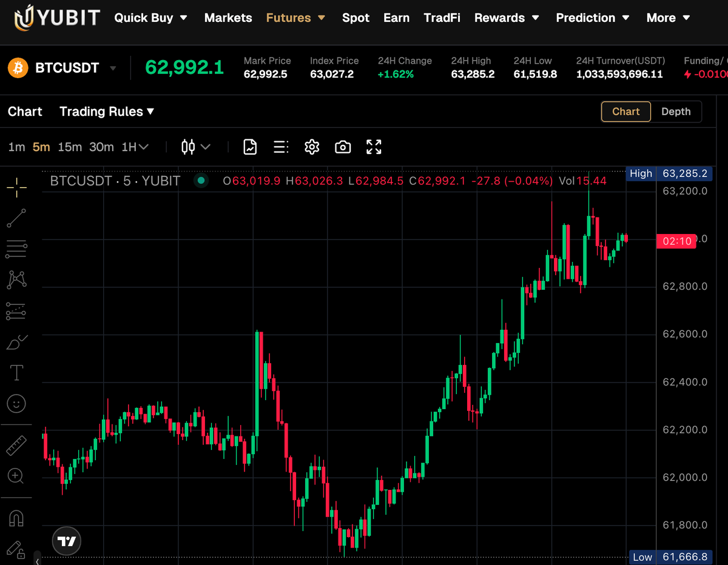Select the ruler measure tool
This screenshot has height=565, width=728.
pyautogui.click(x=16, y=446)
